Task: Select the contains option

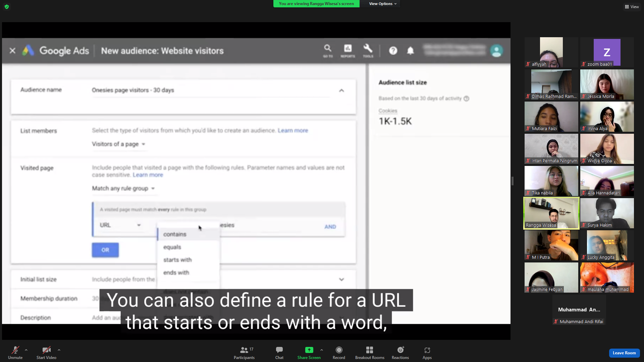Action: pos(188,234)
